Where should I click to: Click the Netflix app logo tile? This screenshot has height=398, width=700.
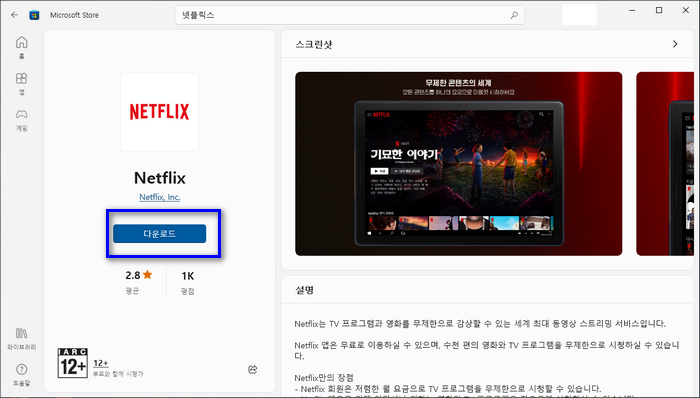(x=160, y=112)
